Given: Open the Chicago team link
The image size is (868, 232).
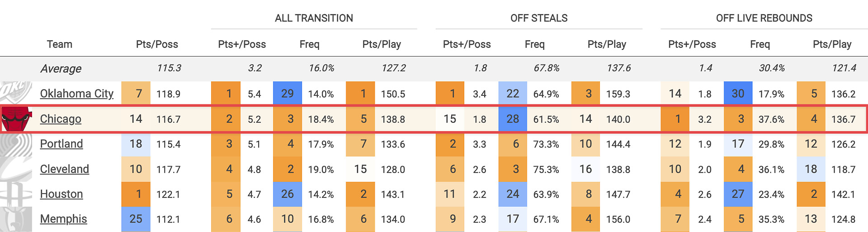Looking at the screenshot, I should [61, 119].
